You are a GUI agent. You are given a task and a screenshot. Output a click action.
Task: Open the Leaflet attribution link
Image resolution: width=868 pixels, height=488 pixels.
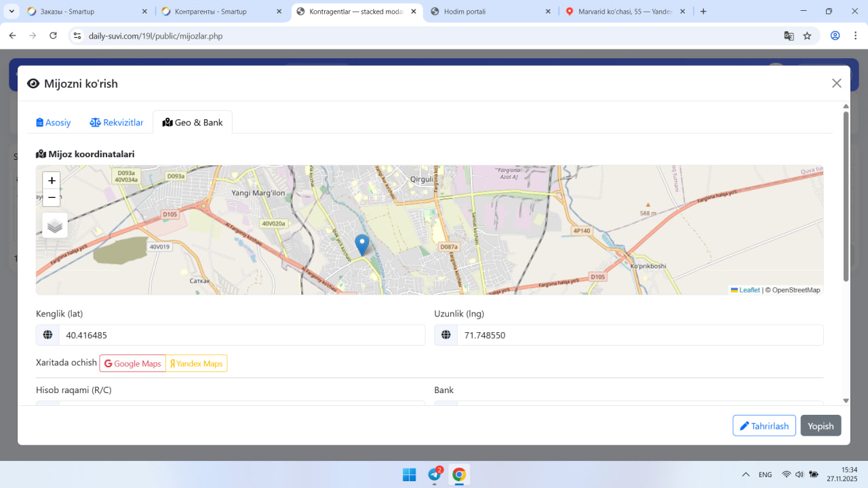point(749,290)
